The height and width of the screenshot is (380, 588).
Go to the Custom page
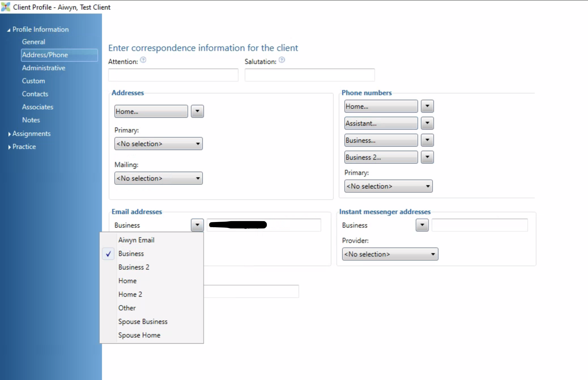point(33,81)
